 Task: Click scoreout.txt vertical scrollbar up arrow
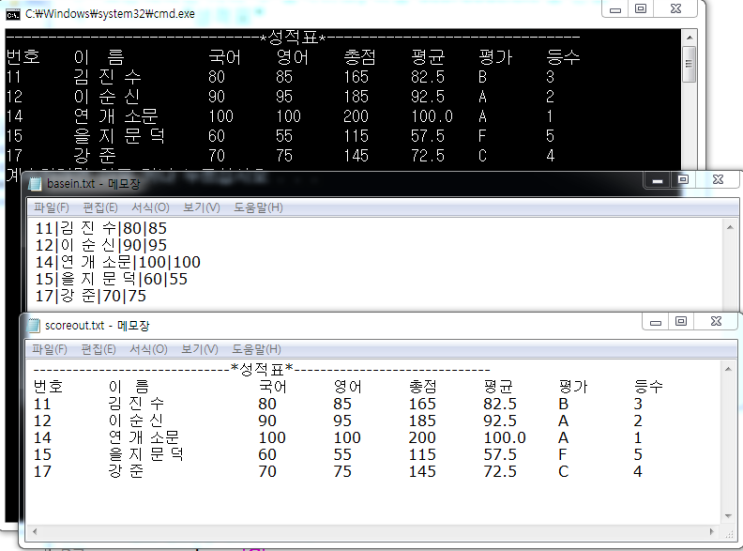[x=728, y=369]
